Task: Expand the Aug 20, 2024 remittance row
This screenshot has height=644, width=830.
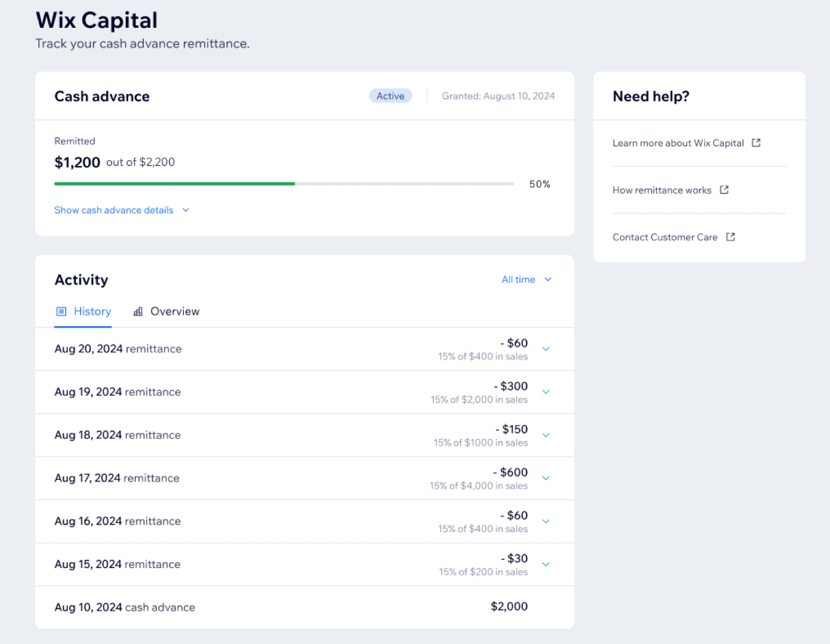Action: point(546,349)
